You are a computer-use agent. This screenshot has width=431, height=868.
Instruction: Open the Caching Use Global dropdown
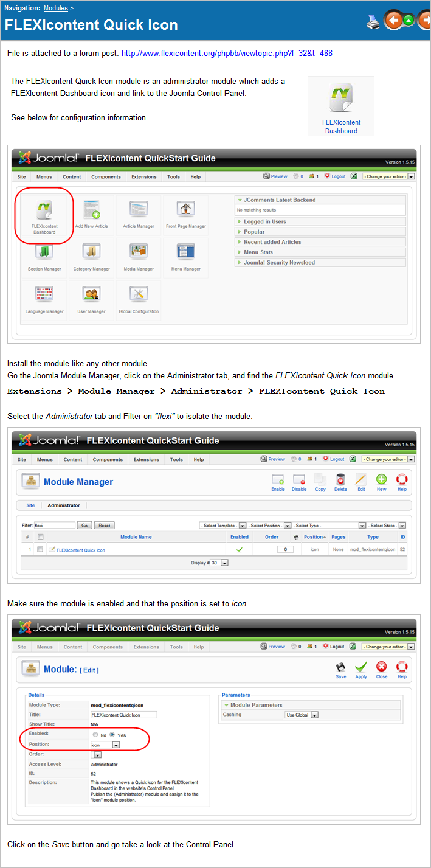click(x=302, y=715)
